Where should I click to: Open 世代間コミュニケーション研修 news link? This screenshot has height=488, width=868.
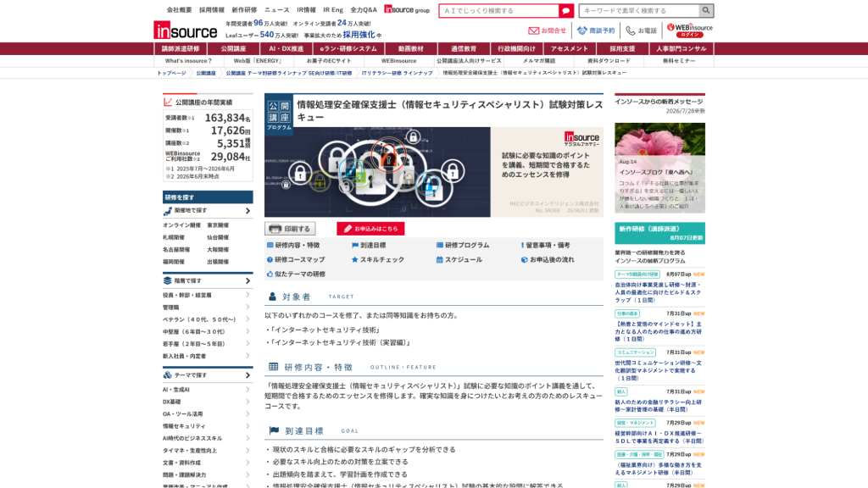click(x=658, y=371)
